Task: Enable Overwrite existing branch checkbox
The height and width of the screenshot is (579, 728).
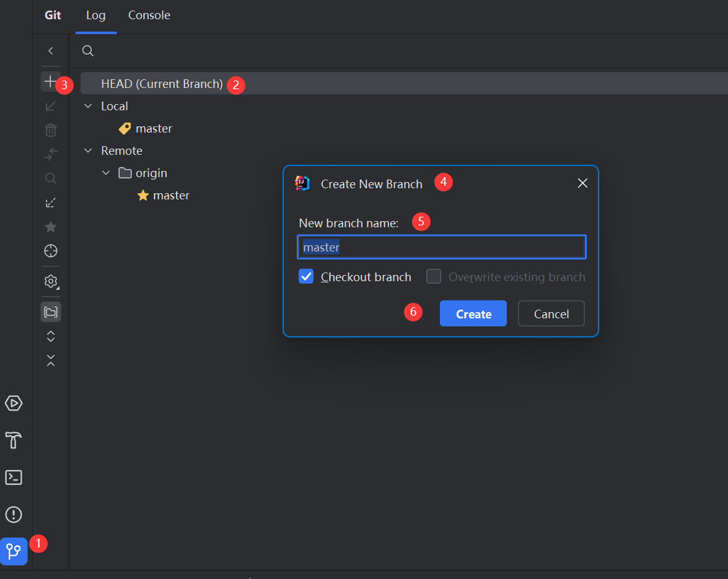Action: 434,277
